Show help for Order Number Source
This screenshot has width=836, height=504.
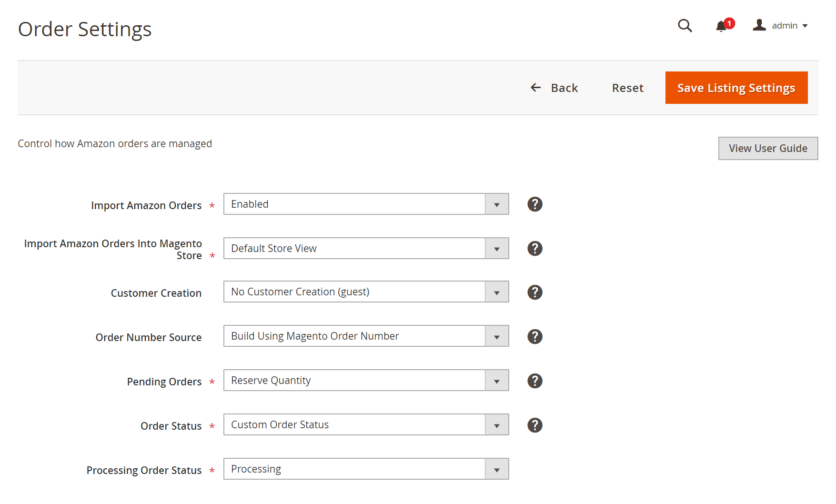point(535,337)
